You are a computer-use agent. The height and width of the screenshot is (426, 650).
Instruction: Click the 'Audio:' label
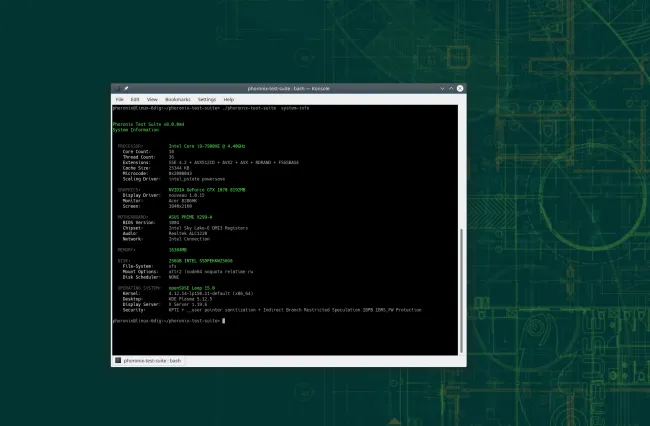(130, 233)
